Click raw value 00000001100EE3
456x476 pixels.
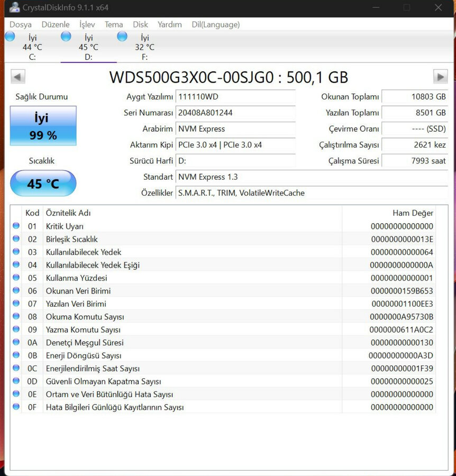[x=402, y=304]
